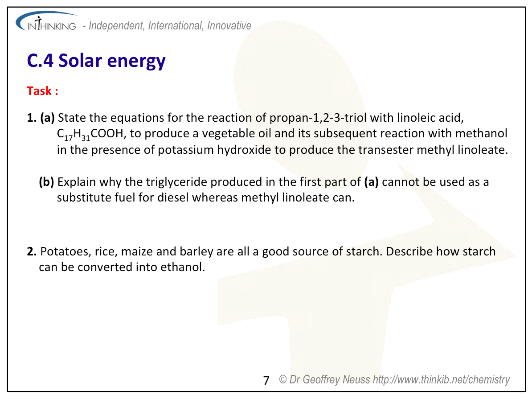Image resolution: width=532 pixels, height=399 pixels.
Task: Open the thinkib.net/chemistry link
Action: pyautogui.click(x=441, y=380)
